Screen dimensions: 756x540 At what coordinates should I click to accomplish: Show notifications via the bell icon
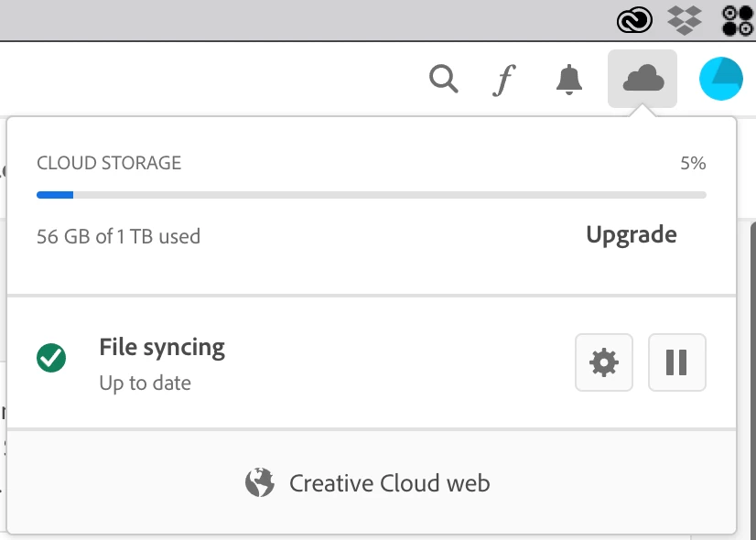tap(569, 80)
